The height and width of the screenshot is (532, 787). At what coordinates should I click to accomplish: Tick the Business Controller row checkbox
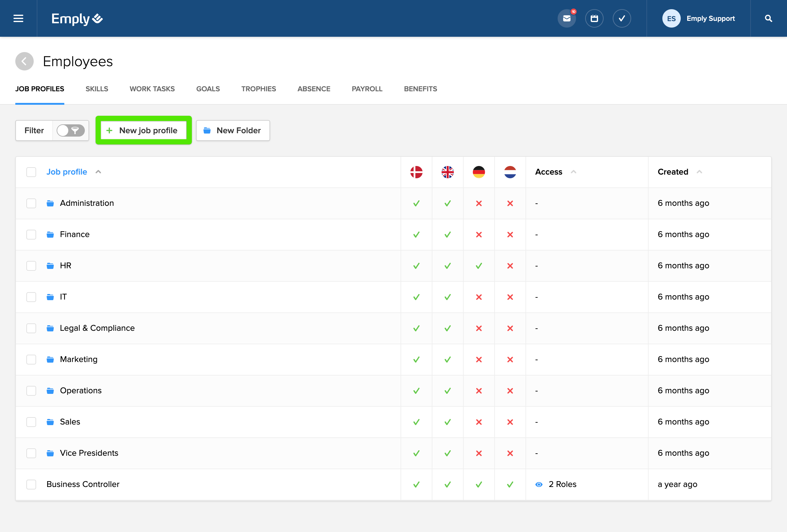coord(31,484)
